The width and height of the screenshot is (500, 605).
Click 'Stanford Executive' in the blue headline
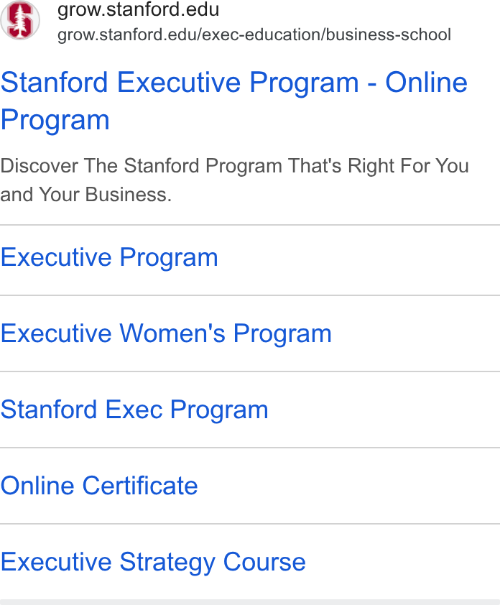pos(121,82)
